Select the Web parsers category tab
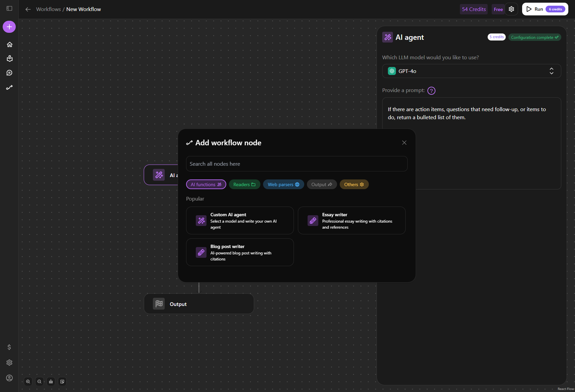This screenshot has height=392, width=575. [283, 184]
